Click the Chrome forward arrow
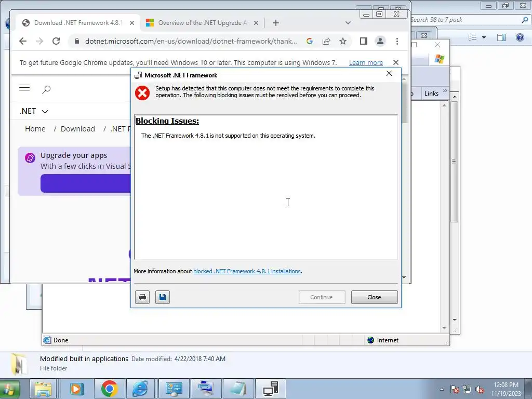 click(39, 41)
